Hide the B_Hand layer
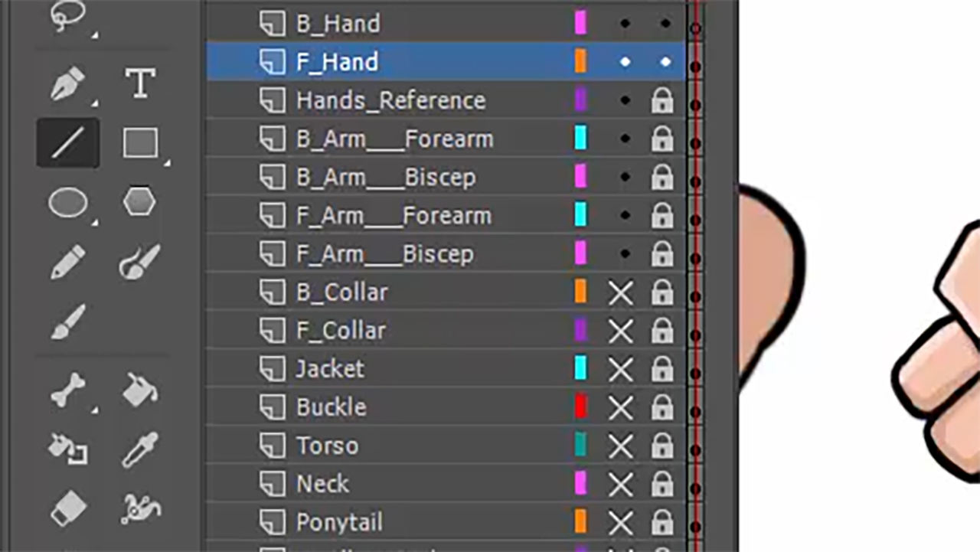This screenshot has height=552, width=980. point(625,24)
